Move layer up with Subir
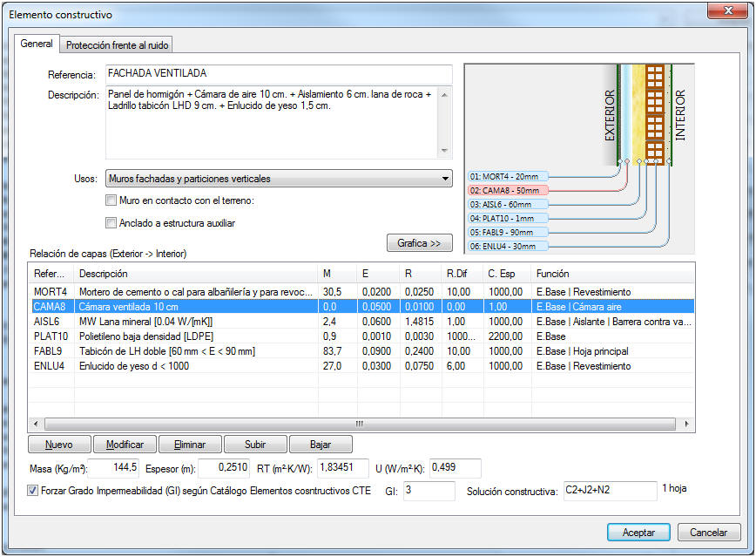This screenshot has width=756, height=557. pyautogui.click(x=255, y=444)
